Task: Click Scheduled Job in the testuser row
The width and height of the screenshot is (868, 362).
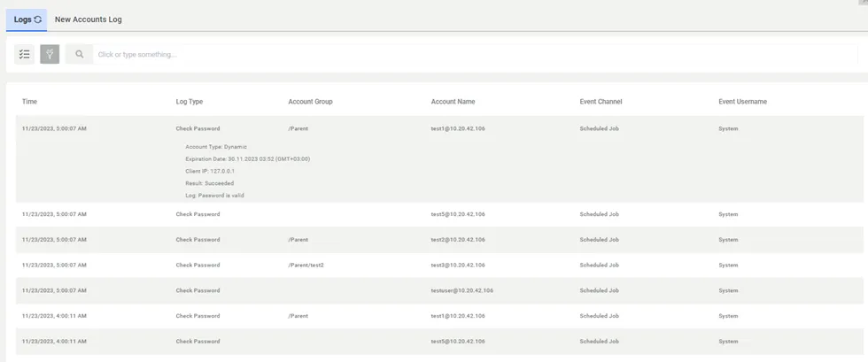Action: tap(599, 290)
